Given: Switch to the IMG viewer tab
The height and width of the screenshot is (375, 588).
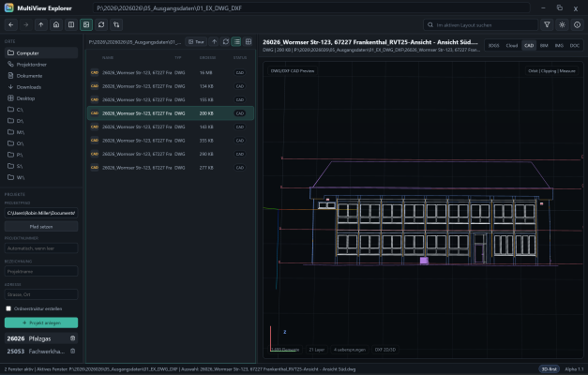Looking at the screenshot, I should coord(559,45).
